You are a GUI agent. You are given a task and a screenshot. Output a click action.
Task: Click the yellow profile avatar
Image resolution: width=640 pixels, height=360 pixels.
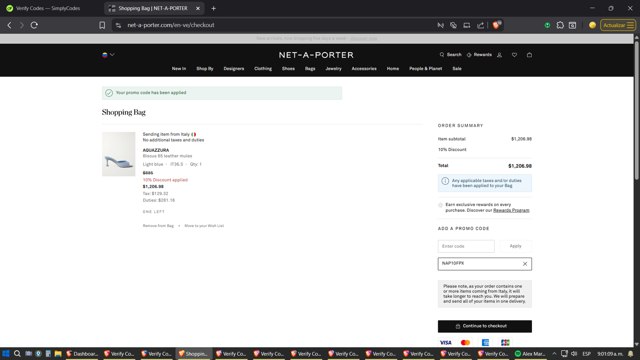point(592,25)
